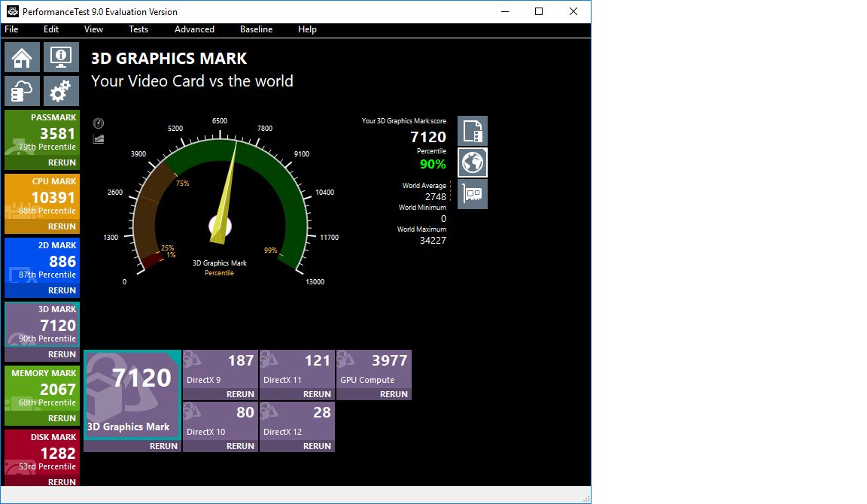Rerun the DirectX 12 test
Viewport: 867px width, 504px height.
317,446
